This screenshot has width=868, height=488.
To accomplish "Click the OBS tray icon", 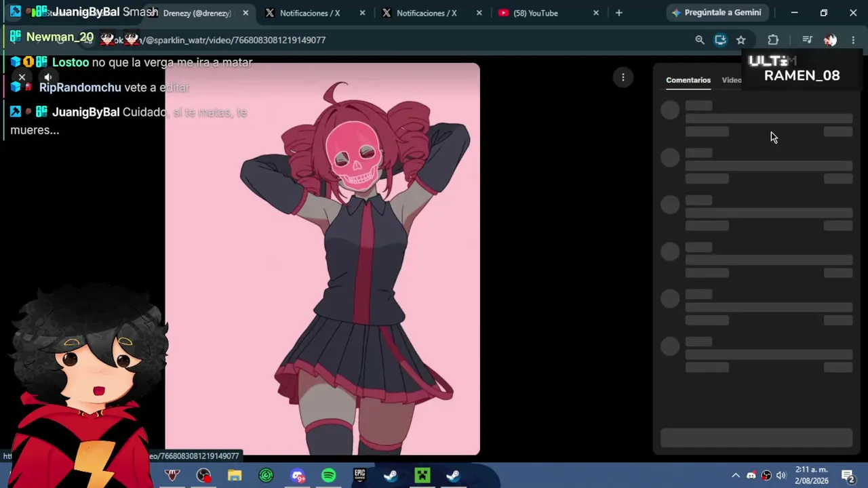I will click(766, 475).
